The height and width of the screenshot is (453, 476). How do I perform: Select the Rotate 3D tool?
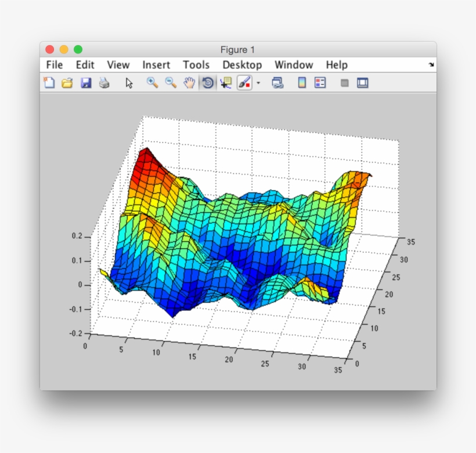(208, 83)
